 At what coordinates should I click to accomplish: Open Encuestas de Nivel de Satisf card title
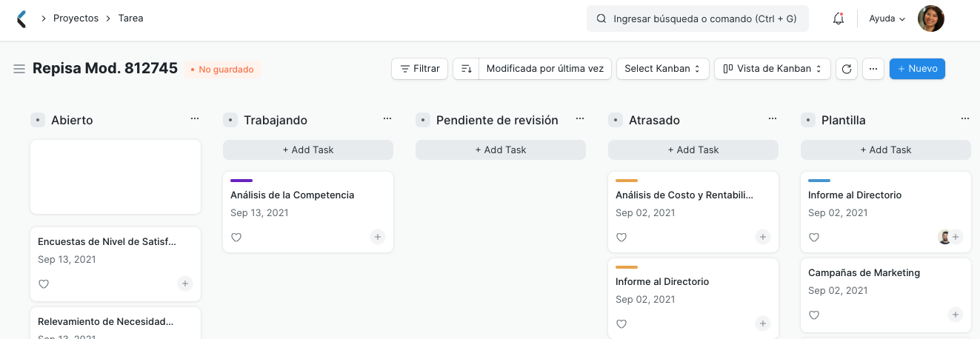click(107, 241)
